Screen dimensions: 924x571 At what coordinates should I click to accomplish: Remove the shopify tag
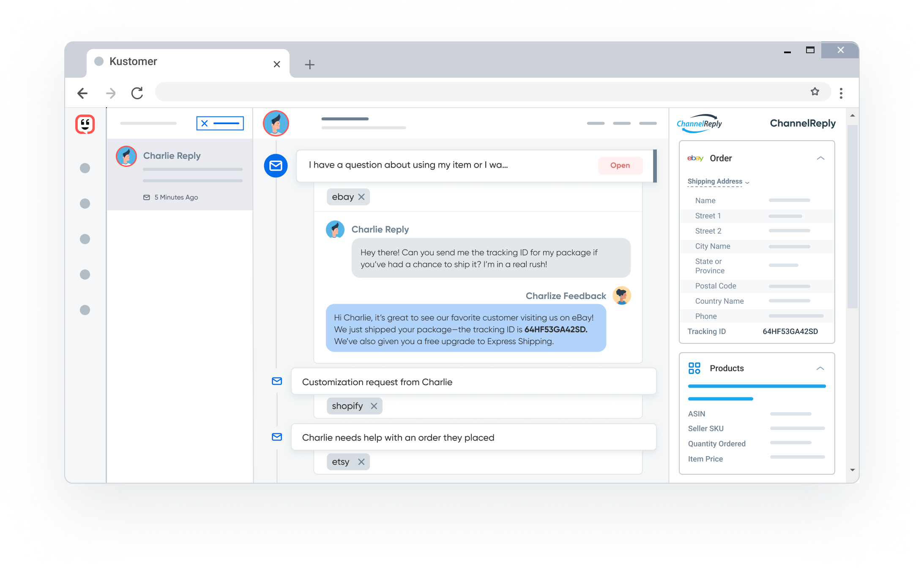pyautogui.click(x=374, y=406)
